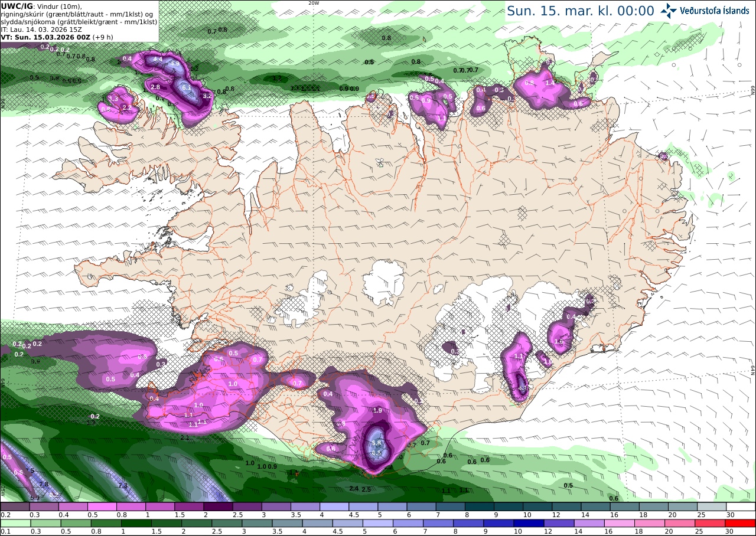Click the 2.8 snowfall value in the northwest
The height and width of the screenshot is (536, 756).
click(x=155, y=87)
